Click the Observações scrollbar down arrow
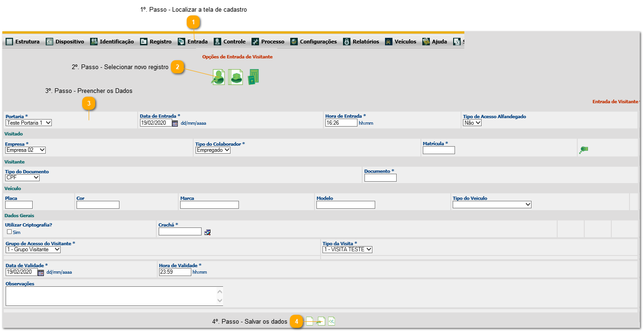 220,301
